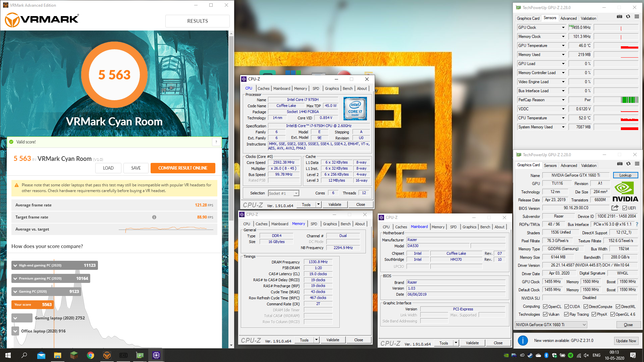Viewport: 644px width, 362px height.
Task: Toggle the CUDA checkbox in GPU-Z
Action: point(567,307)
